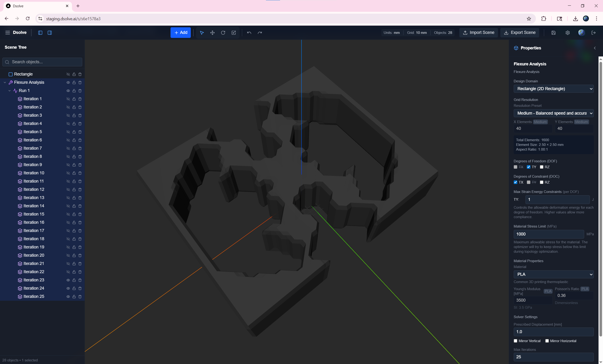Click the sign out icon
Viewport: 603px width, 364px height.
pyautogui.click(x=594, y=32)
